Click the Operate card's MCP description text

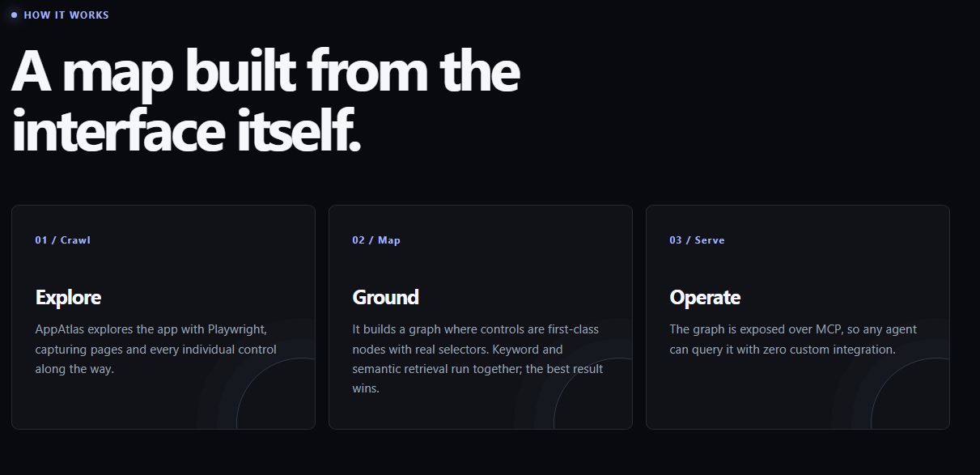(x=793, y=340)
